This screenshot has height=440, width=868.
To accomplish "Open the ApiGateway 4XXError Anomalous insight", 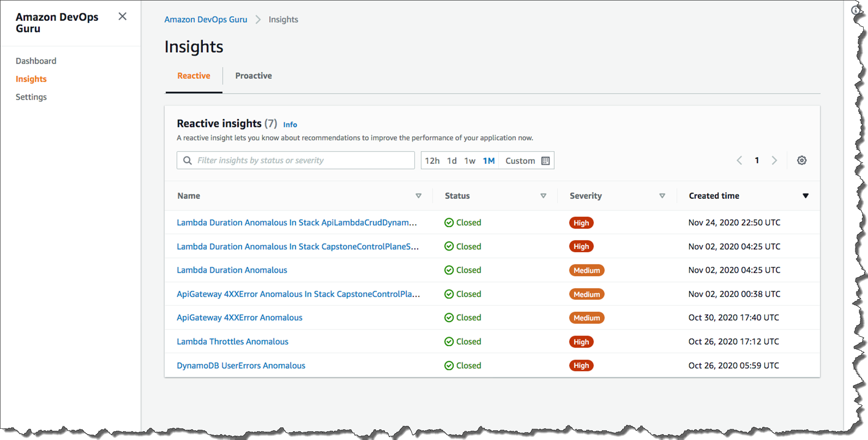I will (x=239, y=317).
